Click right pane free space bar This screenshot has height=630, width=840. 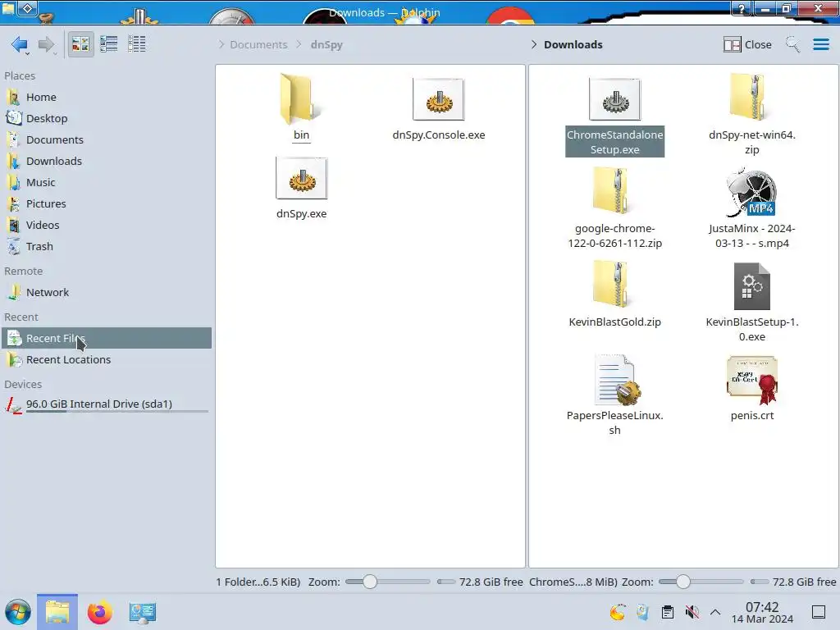pos(759,582)
